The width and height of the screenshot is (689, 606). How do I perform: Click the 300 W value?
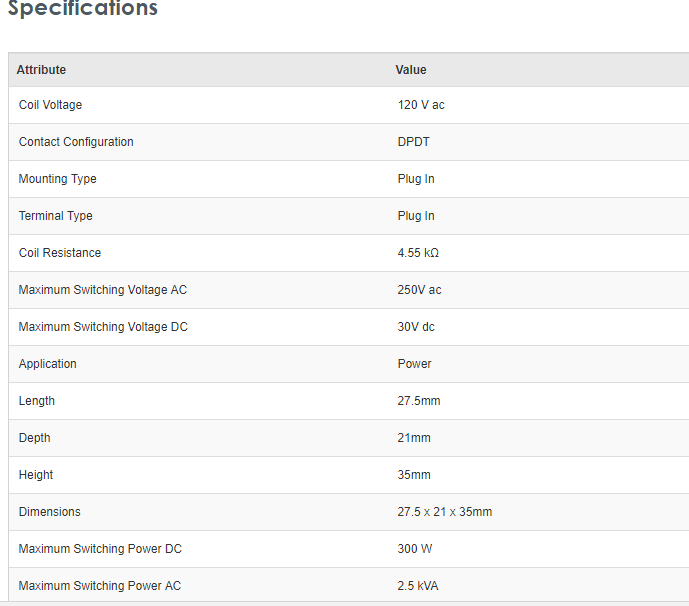(415, 549)
